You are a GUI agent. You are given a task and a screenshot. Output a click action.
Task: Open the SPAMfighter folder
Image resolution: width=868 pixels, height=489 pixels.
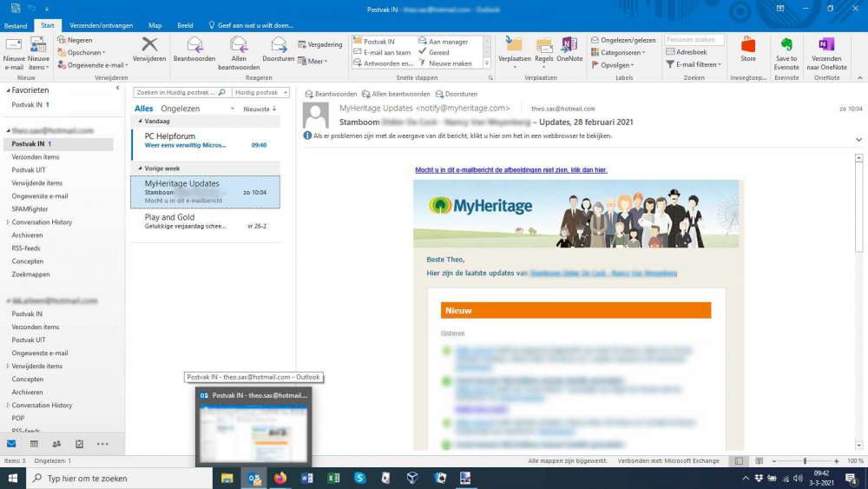click(30, 208)
